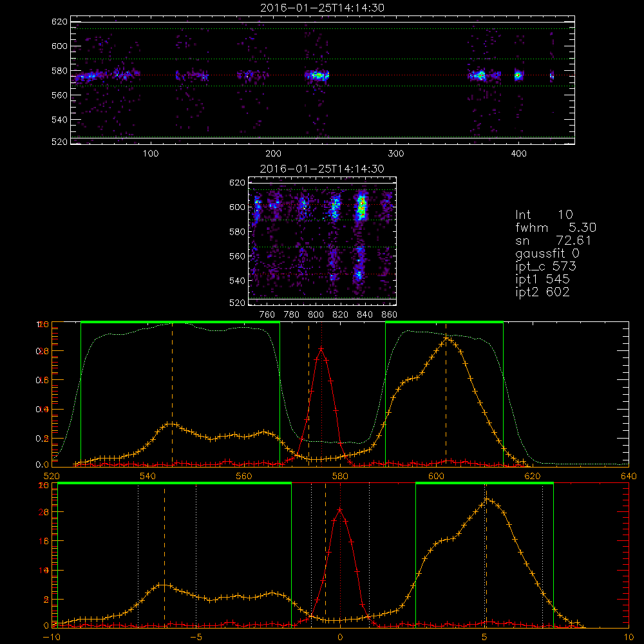Click x-axis label 840 on middle plot
The width and height of the screenshot is (644, 644).
365,315
